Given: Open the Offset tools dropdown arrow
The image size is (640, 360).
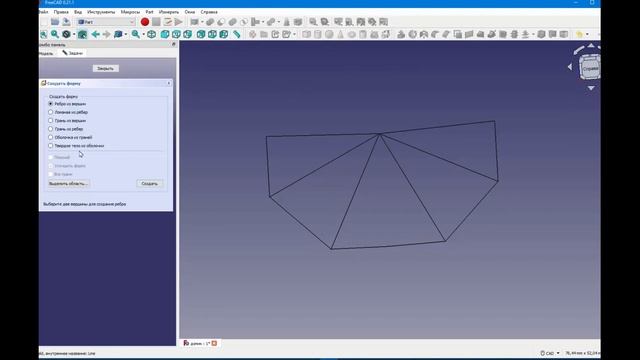Looking at the screenshot, I should (533, 34).
